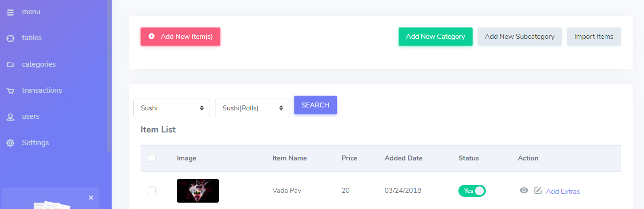Viewport: 644px width, 209px height.
Task: Click the Settings gear icon
Action: click(10, 143)
